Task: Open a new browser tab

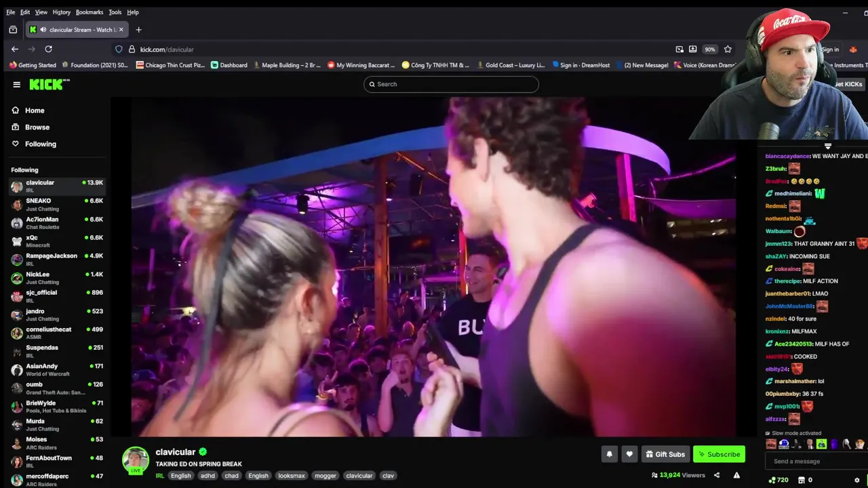Action: pyautogui.click(x=138, y=30)
